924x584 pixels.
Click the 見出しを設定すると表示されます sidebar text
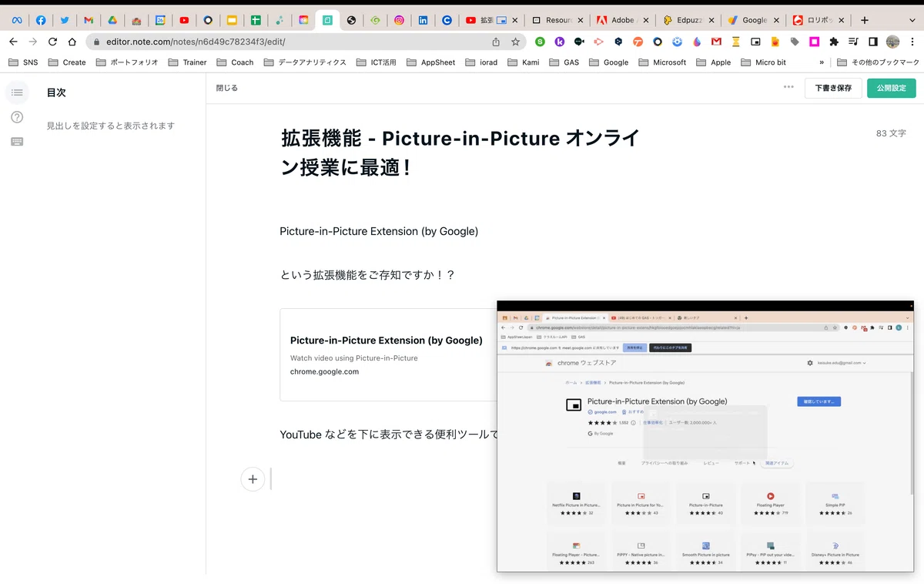111,126
